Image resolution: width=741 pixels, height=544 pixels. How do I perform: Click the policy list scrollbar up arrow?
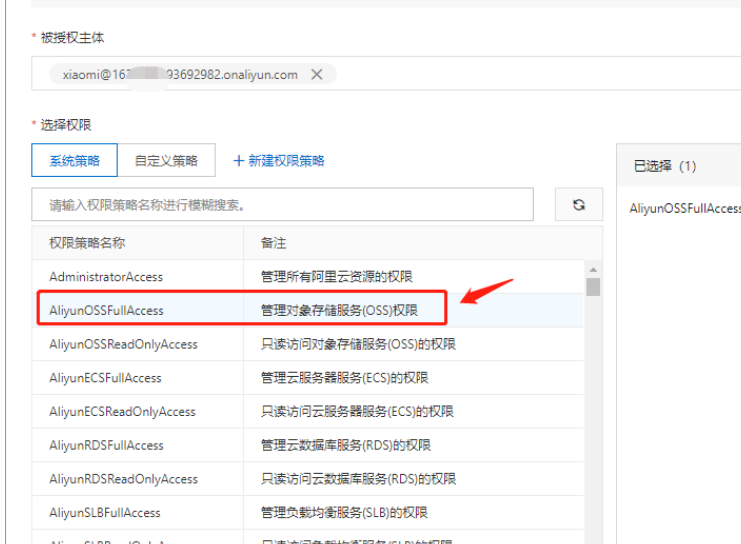click(x=593, y=269)
